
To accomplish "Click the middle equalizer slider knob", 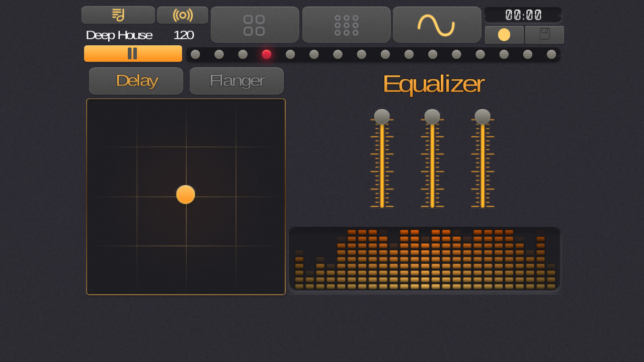I will pos(432,117).
